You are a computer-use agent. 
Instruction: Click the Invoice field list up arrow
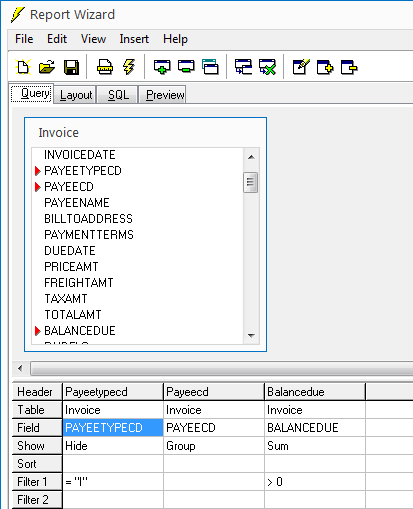[251, 157]
